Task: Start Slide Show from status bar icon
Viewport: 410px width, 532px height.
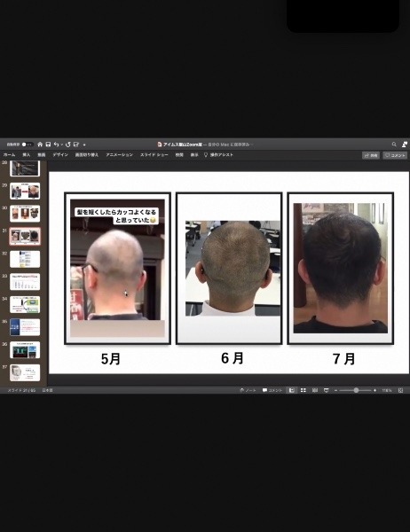Action: pos(327,390)
